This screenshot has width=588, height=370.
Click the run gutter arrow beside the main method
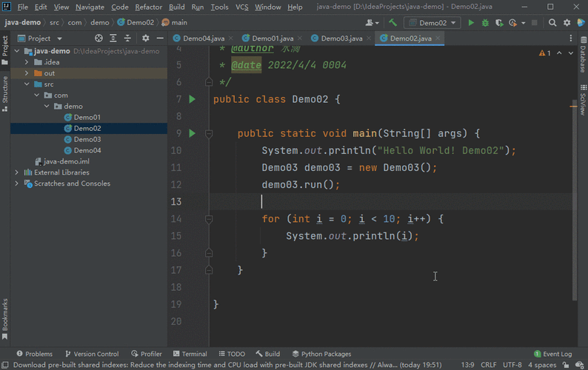(192, 133)
